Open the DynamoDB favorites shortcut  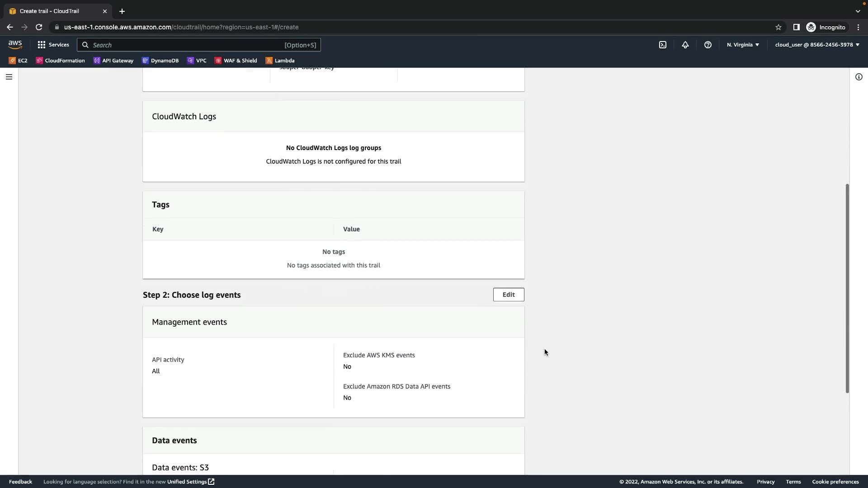click(x=160, y=61)
